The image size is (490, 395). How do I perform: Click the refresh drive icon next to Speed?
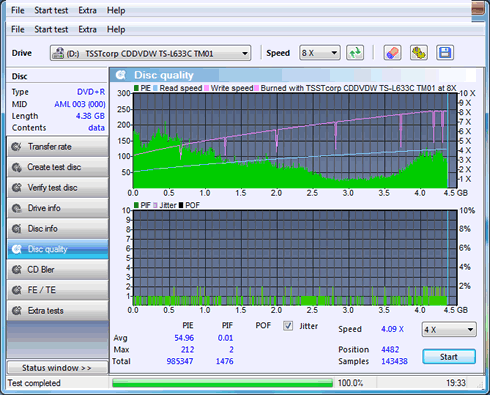[x=355, y=53]
